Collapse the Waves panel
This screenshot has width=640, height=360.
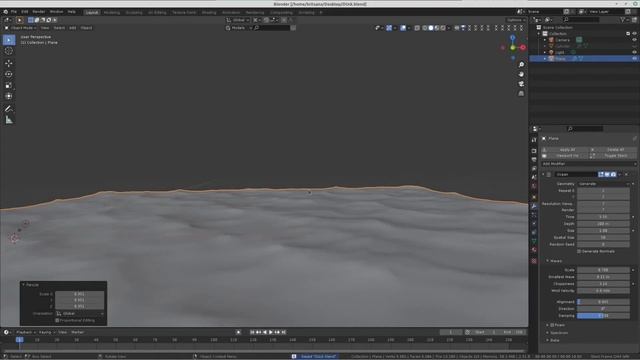(x=548, y=261)
